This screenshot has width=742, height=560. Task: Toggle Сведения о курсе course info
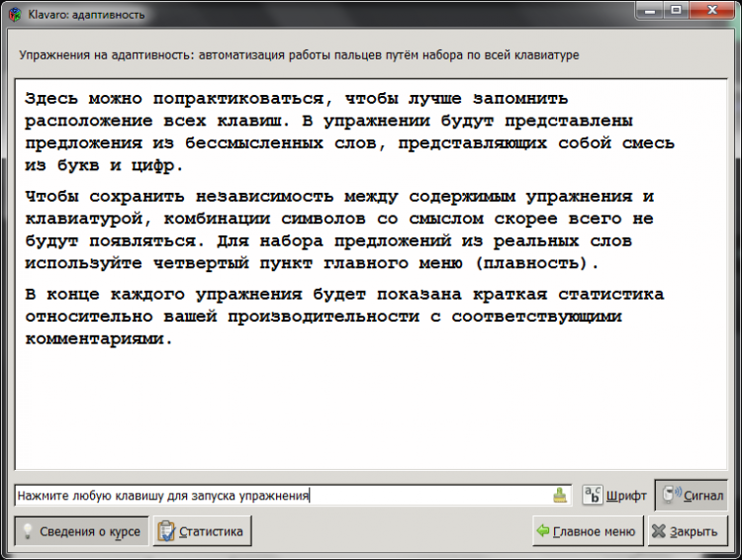coord(81,531)
